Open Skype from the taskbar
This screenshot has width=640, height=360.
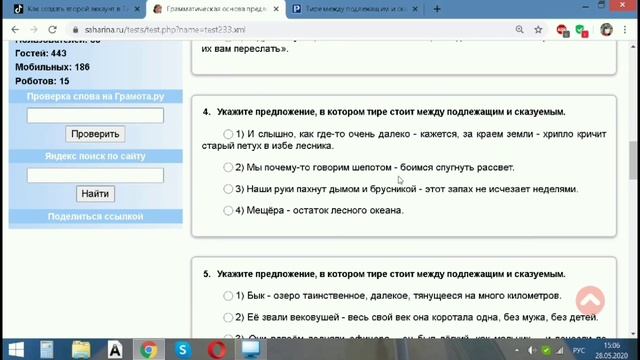(183, 350)
